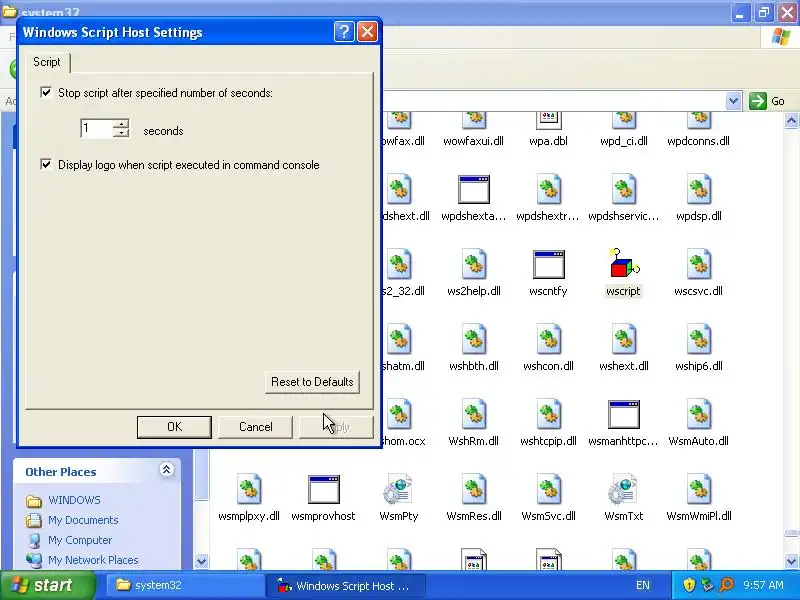The width and height of the screenshot is (800, 600).
Task: Select the wpdshexta... application icon
Action: pyautogui.click(x=474, y=189)
